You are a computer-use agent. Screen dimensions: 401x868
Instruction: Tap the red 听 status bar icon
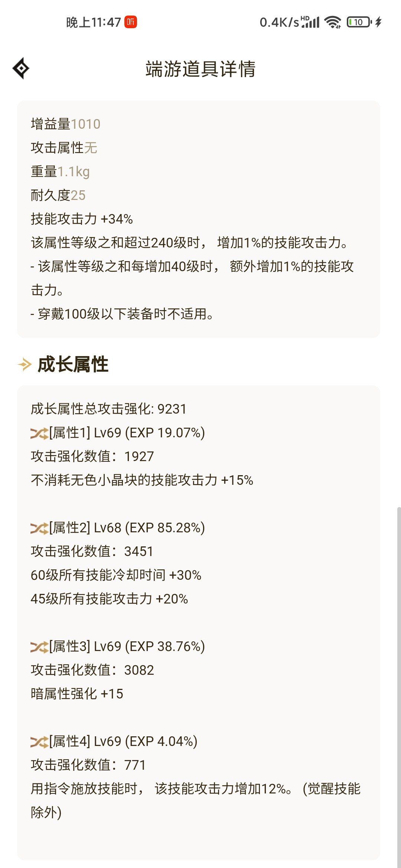tap(131, 22)
